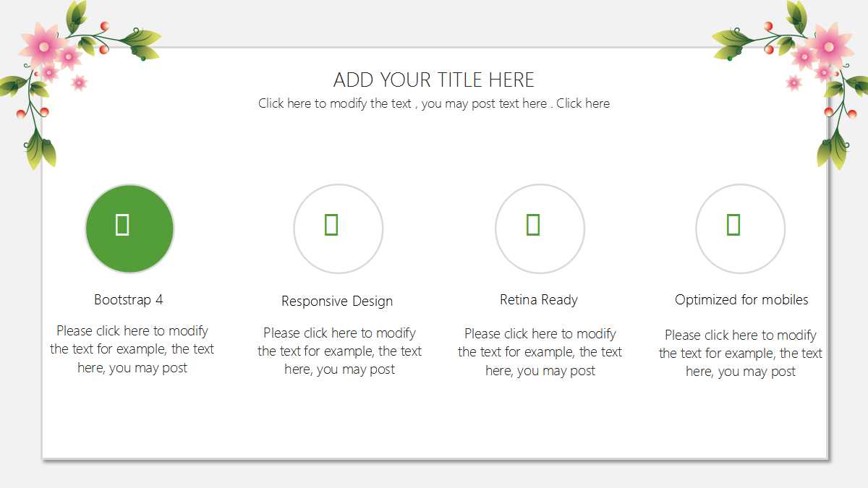Select the circle icon above Retina Ready
This screenshot has height=488, width=868.
pos(540,228)
